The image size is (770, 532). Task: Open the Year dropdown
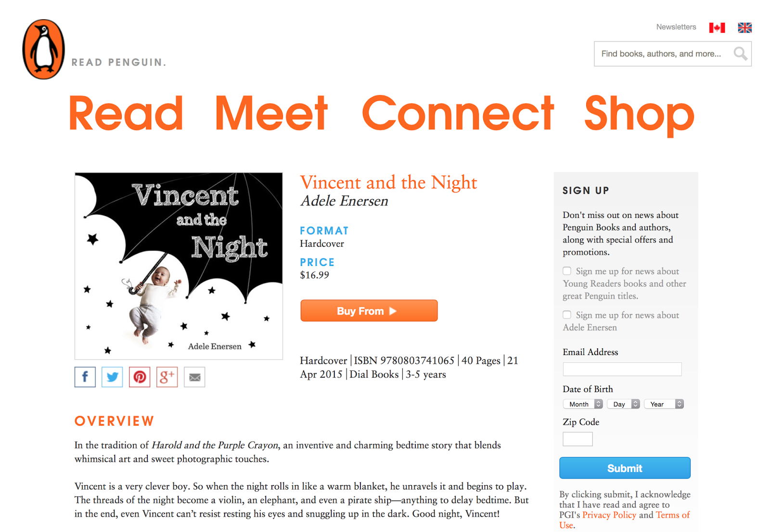click(664, 404)
